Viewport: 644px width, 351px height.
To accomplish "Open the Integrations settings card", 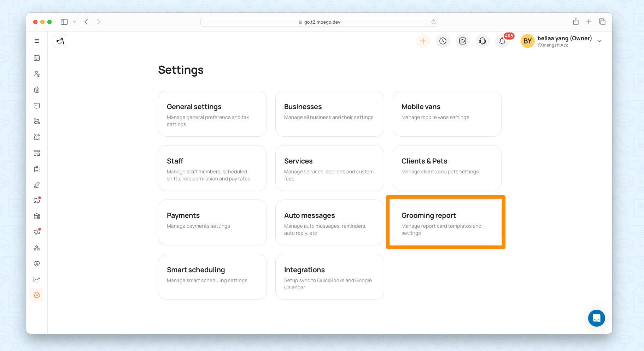I will pos(329,277).
